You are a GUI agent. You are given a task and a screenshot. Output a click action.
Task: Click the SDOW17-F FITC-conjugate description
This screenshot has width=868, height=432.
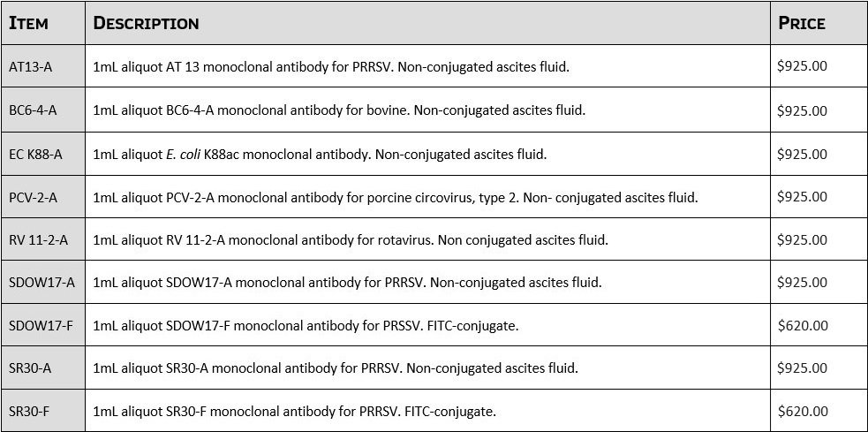[x=306, y=326]
